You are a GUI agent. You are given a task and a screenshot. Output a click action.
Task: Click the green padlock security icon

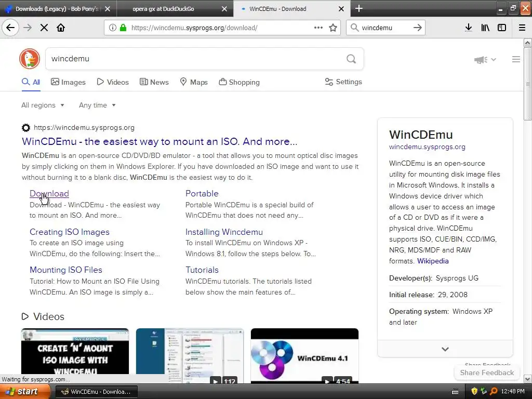123,28
